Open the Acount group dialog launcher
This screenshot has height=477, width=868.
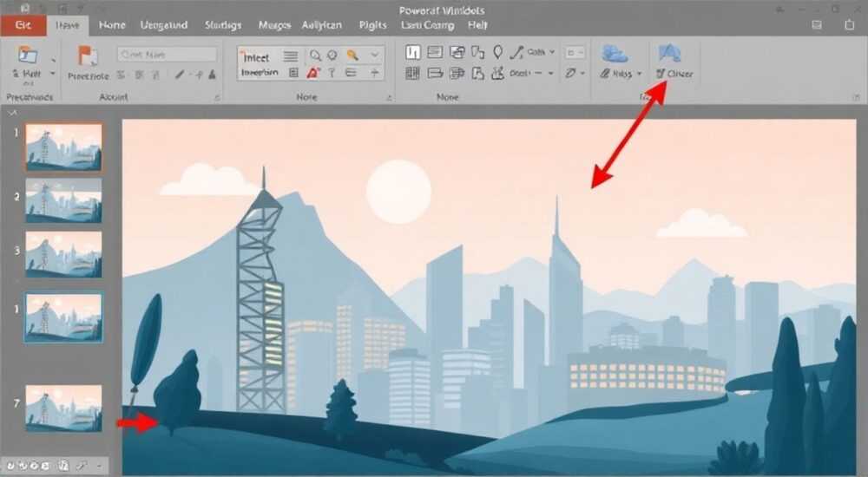tap(217, 97)
